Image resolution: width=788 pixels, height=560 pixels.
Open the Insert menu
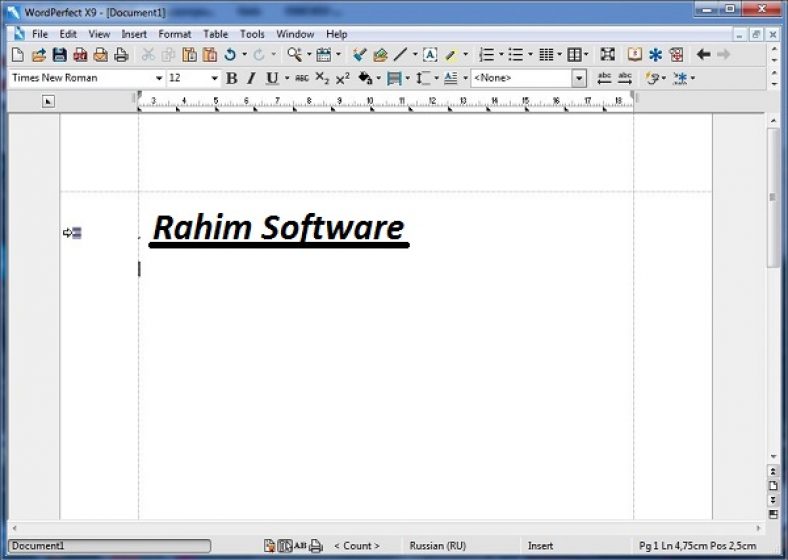click(134, 34)
